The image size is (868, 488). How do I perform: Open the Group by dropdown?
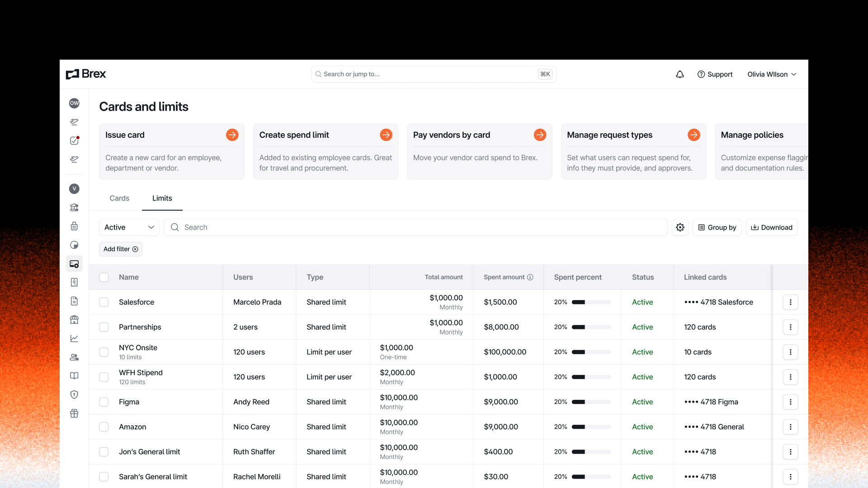(717, 227)
